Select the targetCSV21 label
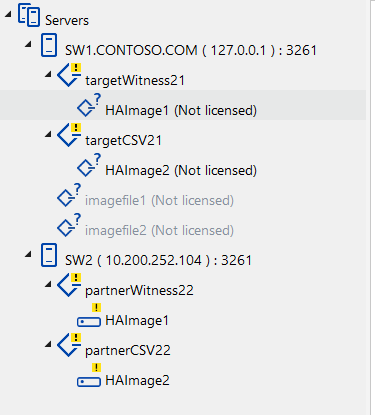The image size is (375, 415). pyautogui.click(x=123, y=140)
